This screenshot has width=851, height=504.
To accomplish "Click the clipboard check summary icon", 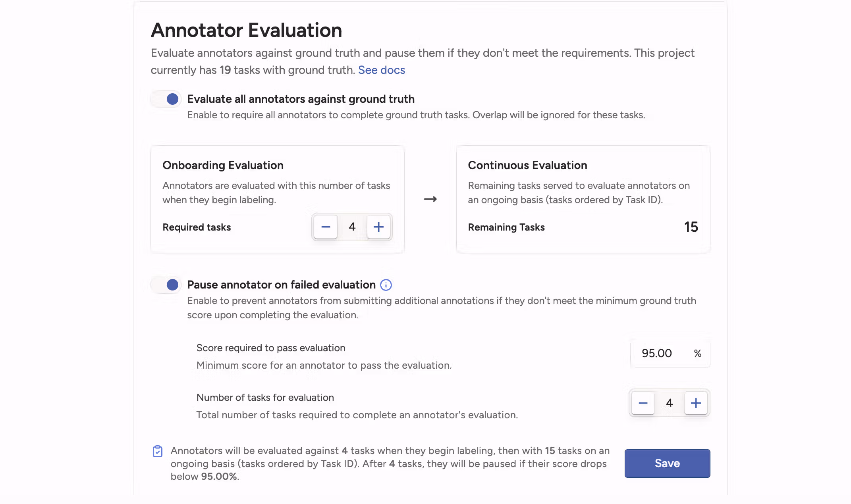I will tap(158, 451).
